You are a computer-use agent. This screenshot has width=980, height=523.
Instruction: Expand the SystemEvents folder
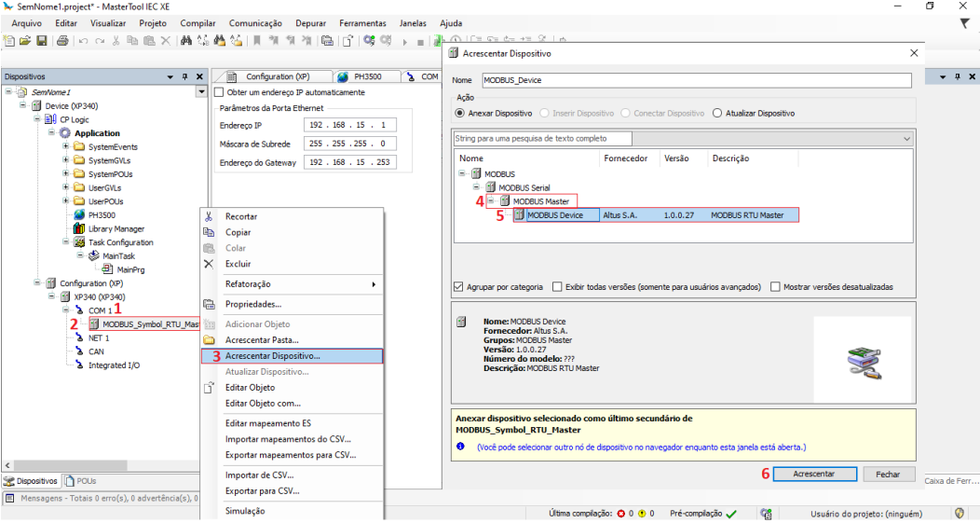65,146
